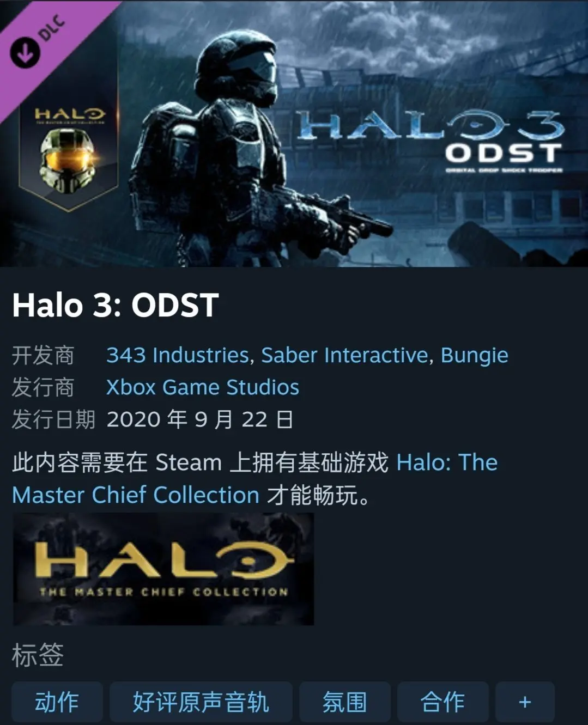
Task: Expand more tags with the plus button
Action: click(x=525, y=702)
